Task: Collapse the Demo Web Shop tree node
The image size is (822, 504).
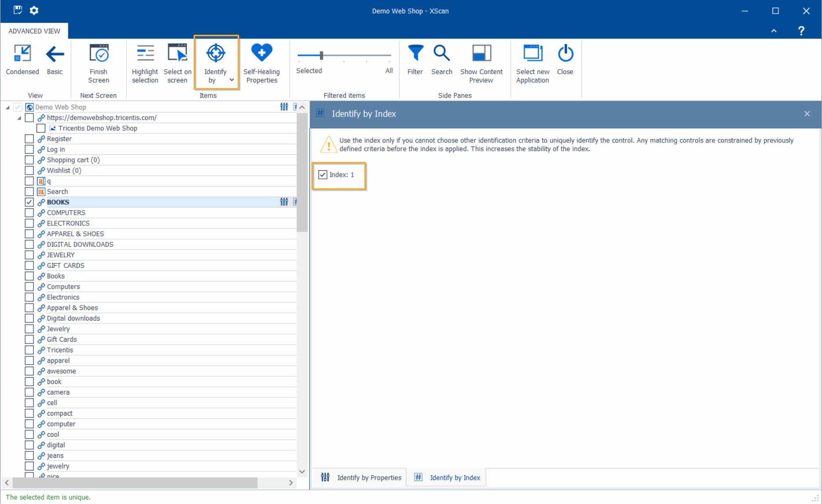Action: click(7, 107)
